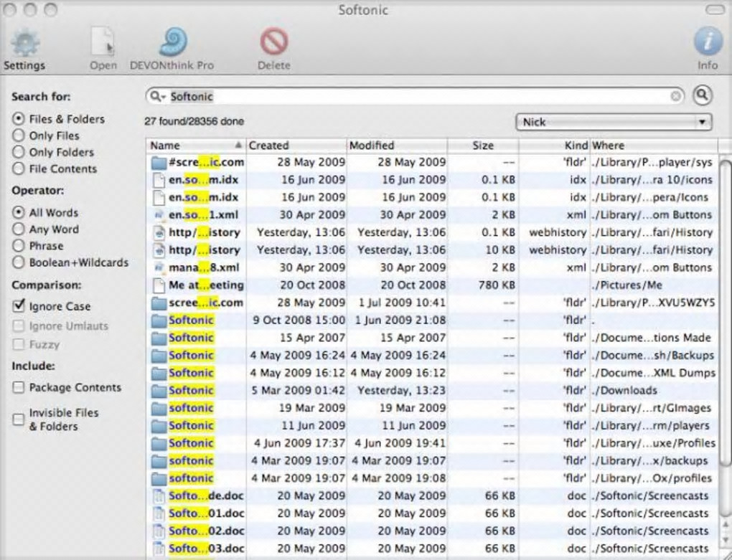The height and width of the screenshot is (560, 732).
Task: Click folder icon in ./Downloads row
Action: 159,391
